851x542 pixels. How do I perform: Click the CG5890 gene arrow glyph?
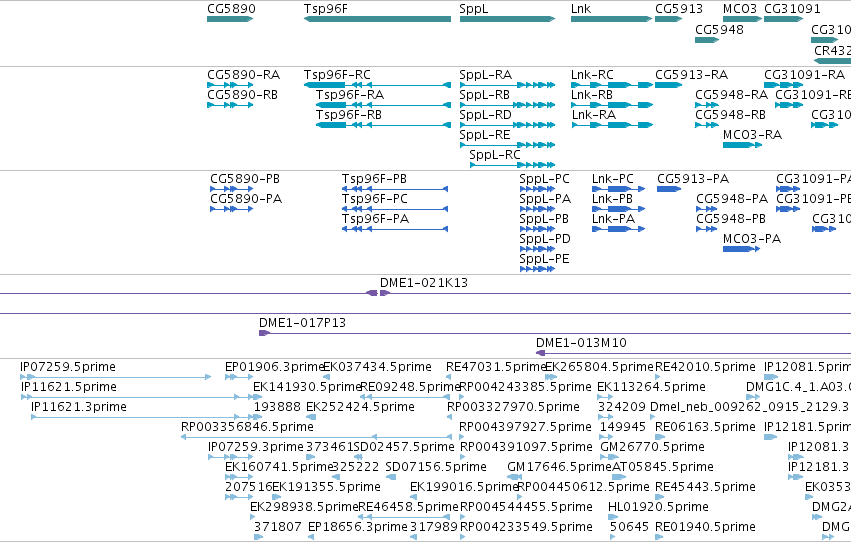[230, 19]
